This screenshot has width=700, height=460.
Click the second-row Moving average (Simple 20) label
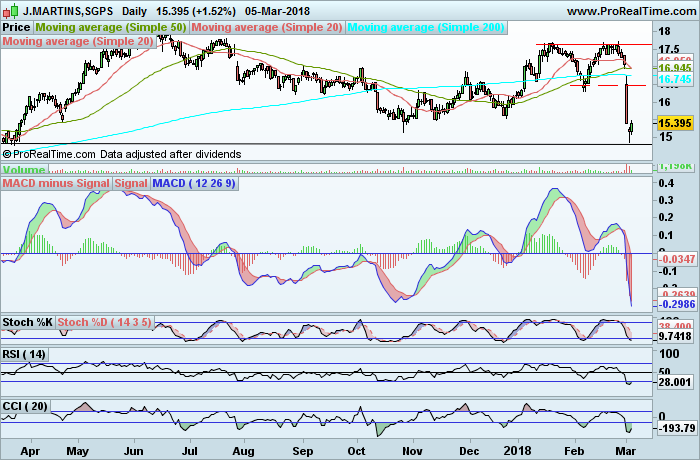coord(78,42)
